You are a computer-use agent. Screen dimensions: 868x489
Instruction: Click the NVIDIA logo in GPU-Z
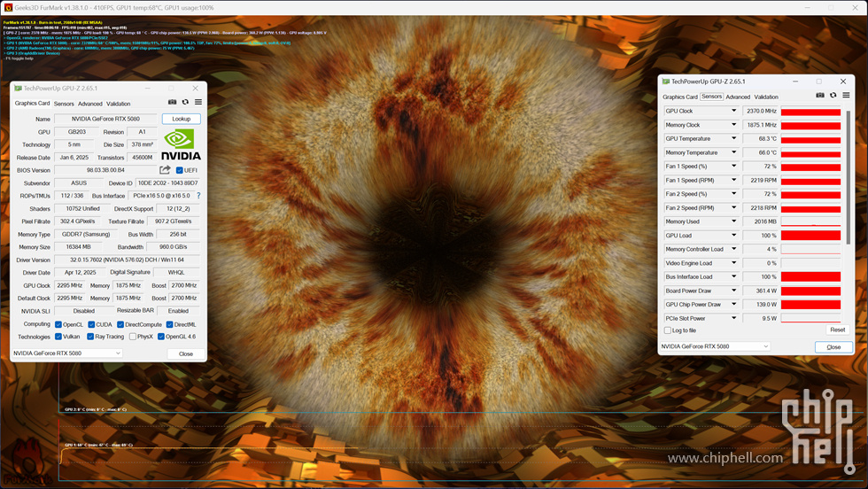point(181,144)
